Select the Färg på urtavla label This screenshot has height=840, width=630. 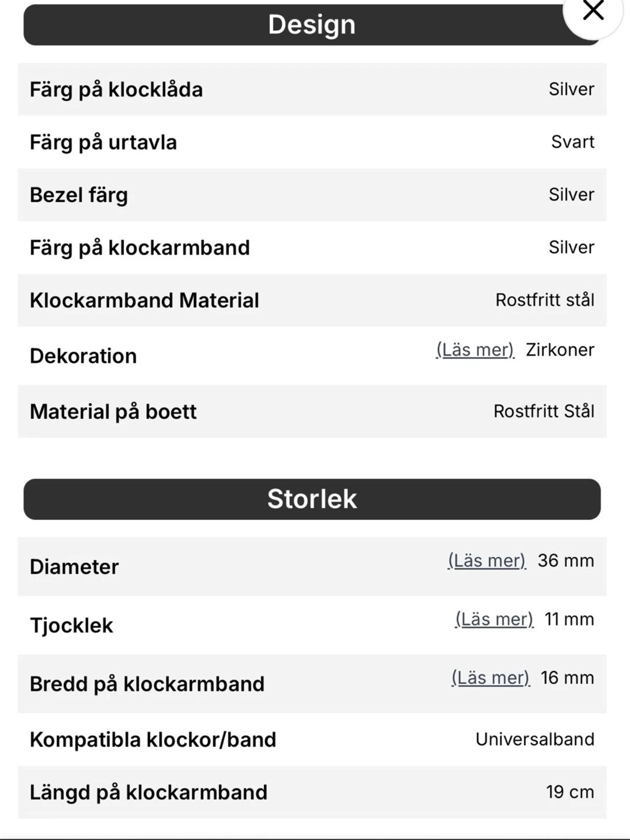[103, 142]
